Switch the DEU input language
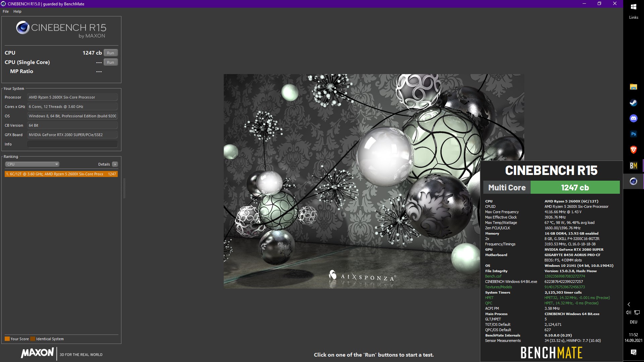Screen dimensions: 644x362 click(633, 322)
